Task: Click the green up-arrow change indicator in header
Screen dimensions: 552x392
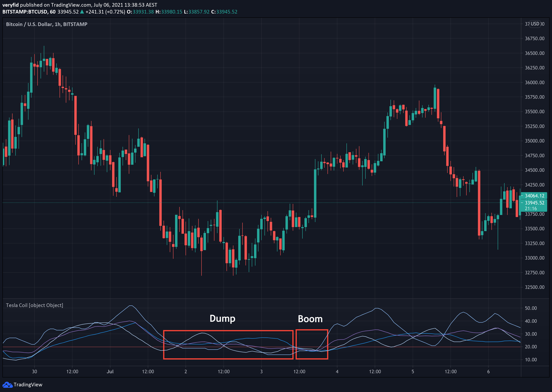Action: tap(82, 12)
